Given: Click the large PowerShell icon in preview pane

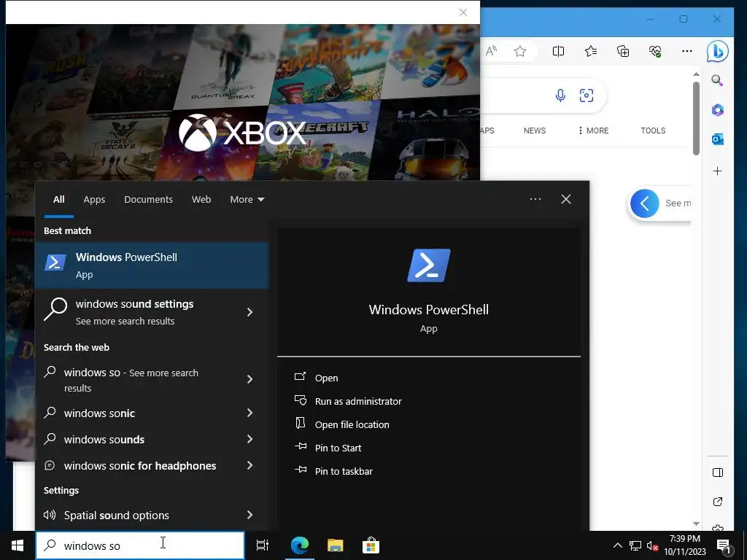Looking at the screenshot, I should pyautogui.click(x=429, y=265).
